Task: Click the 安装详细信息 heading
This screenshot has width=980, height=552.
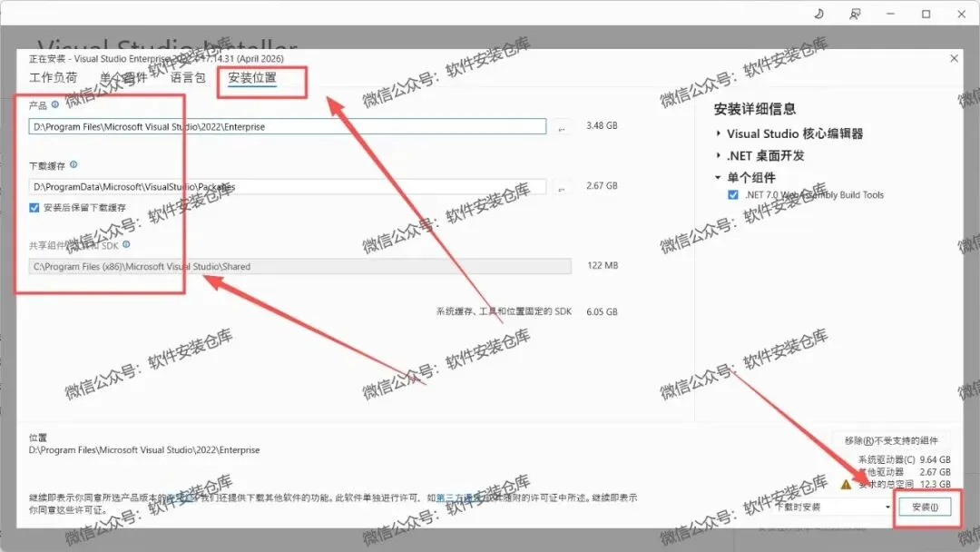Action: point(755,109)
